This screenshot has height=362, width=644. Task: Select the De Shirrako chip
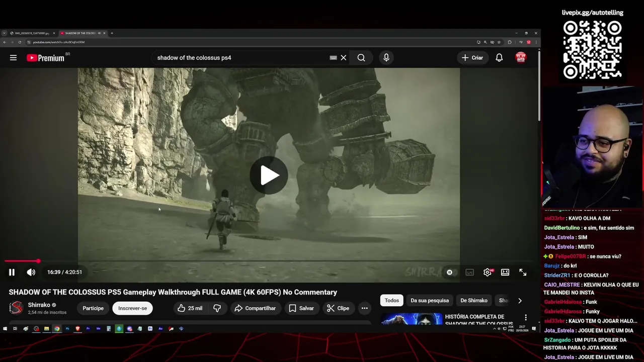tap(474, 301)
